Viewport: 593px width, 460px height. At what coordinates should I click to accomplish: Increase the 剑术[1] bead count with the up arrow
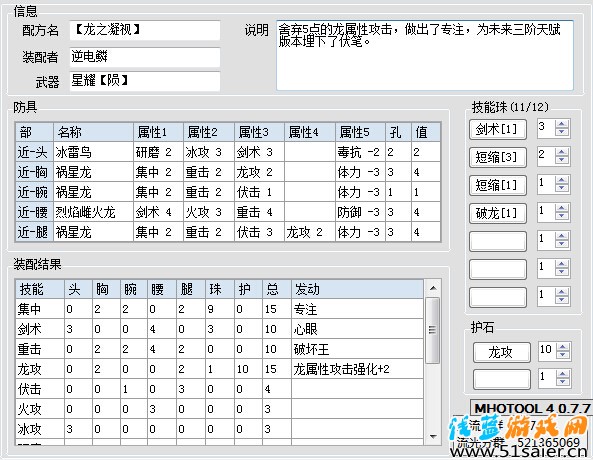[562, 124]
